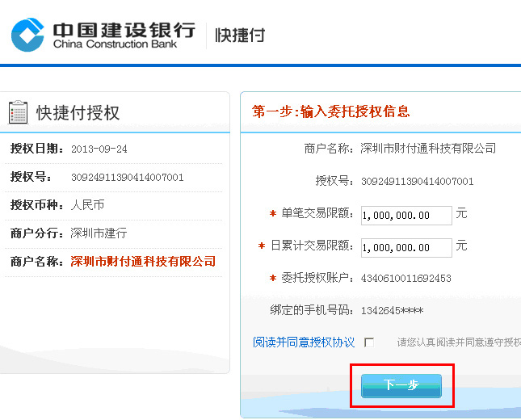Viewport: 521px width, 420px height.
Task: Click the merchant name in the step-one form
Action: [428, 148]
